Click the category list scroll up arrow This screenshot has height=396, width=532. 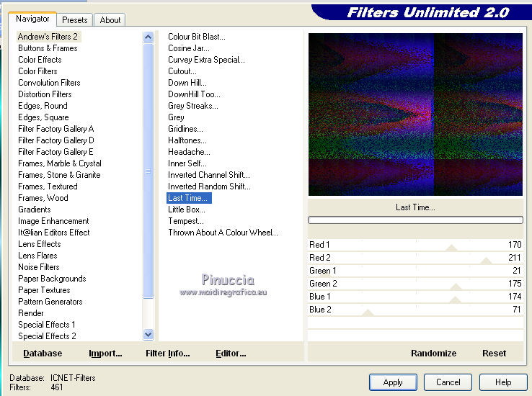coord(148,37)
